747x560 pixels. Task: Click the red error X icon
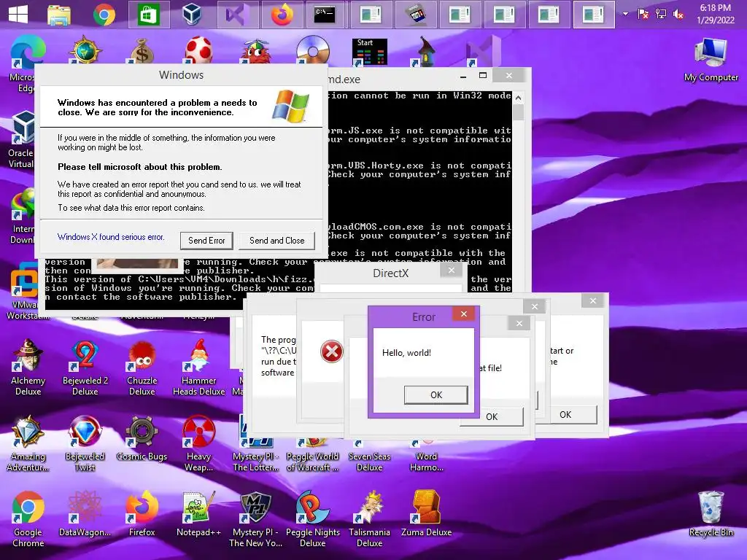(x=332, y=352)
